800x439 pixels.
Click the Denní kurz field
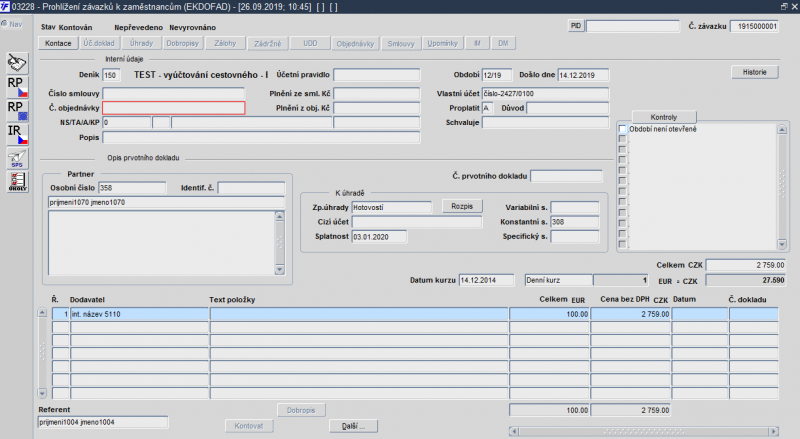pyautogui.click(x=559, y=280)
